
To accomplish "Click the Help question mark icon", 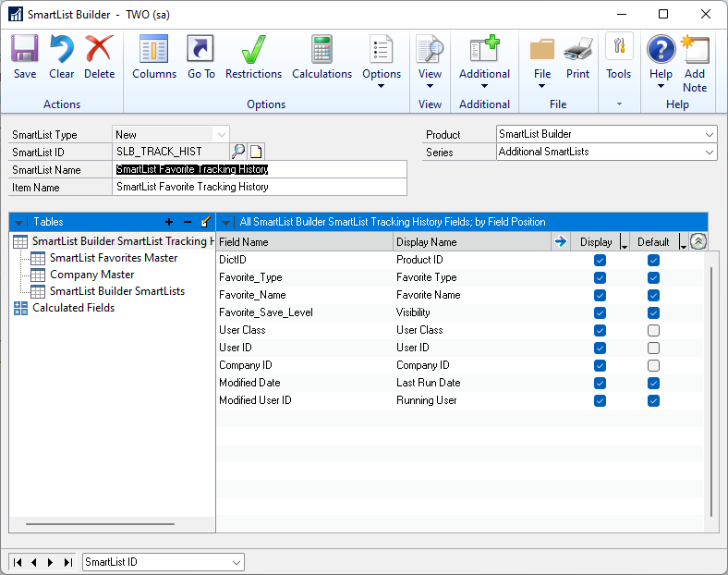I will [661, 49].
